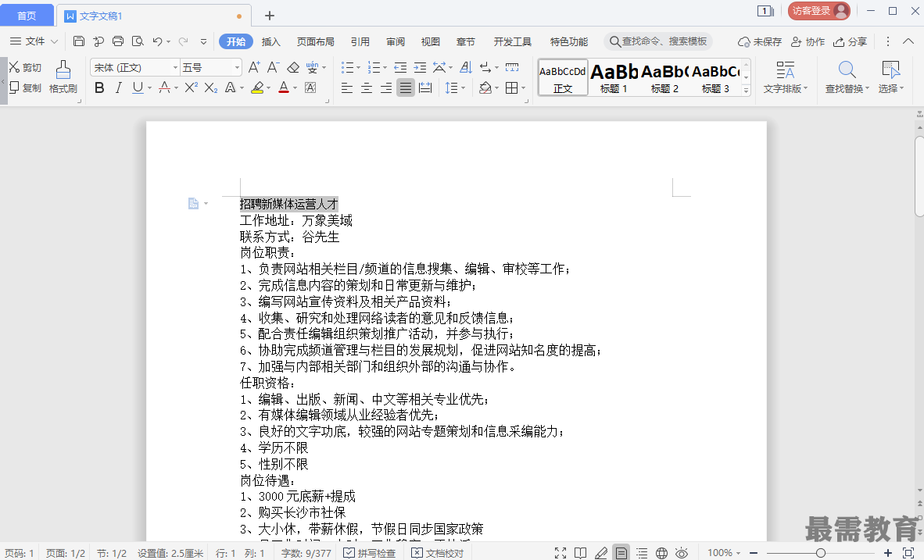924x560 pixels.
Task: Toggle full screen view in status bar
Action: pos(560,552)
